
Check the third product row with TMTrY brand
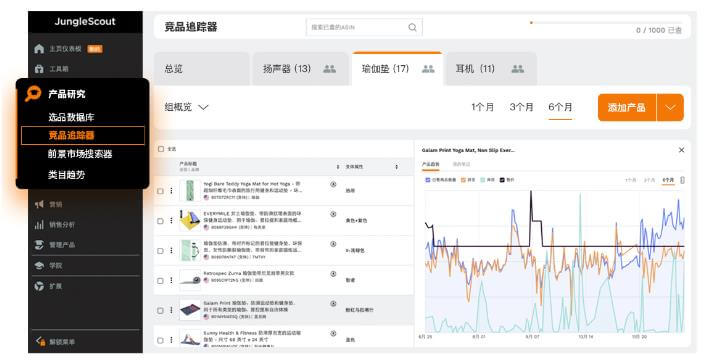[x=160, y=251]
